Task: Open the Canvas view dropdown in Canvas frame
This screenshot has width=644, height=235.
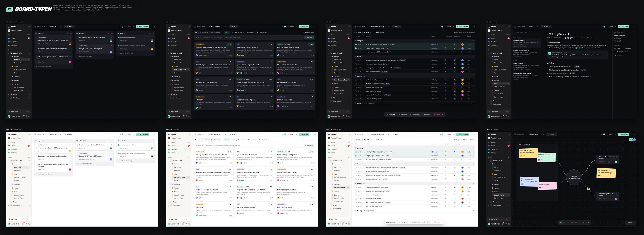Action: [x=552, y=134]
